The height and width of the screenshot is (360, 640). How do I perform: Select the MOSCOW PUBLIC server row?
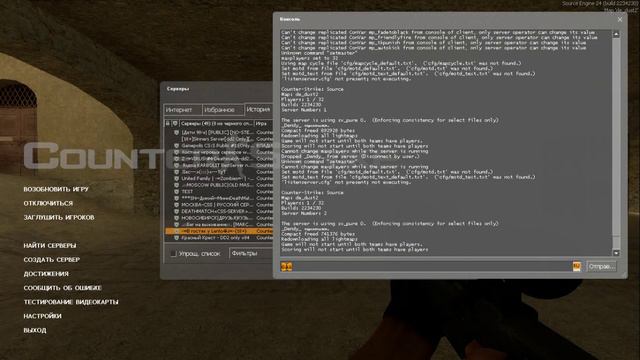point(219,185)
